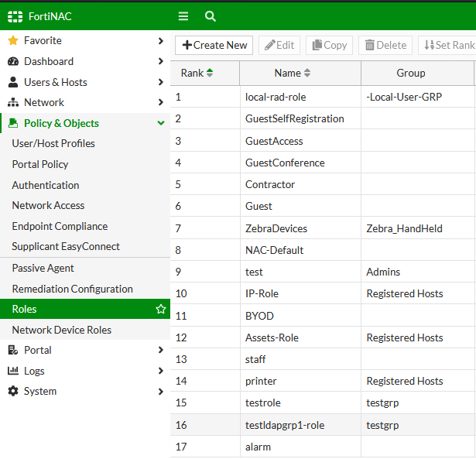Image resolution: width=476 pixels, height=459 pixels.
Task: Open Remediation Configuration page
Action: click(x=72, y=289)
